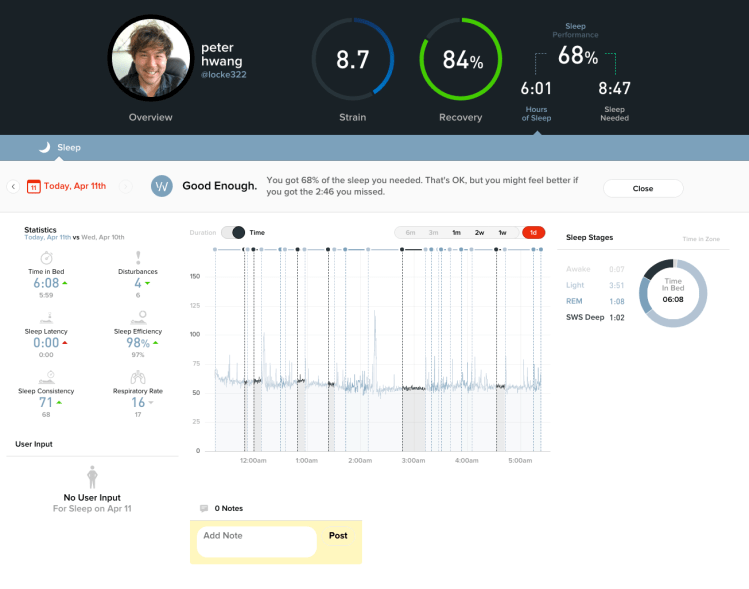Click the 3:00am dark timeline marker
Viewport: 749px width, 589px height.
[x=402, y=249]
